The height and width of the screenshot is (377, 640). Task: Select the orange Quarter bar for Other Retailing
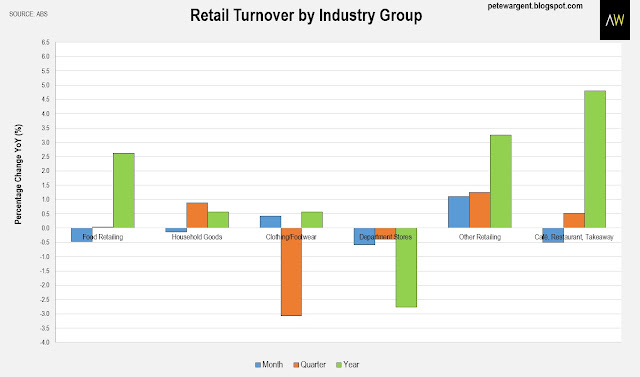click(x=480, y=210)
